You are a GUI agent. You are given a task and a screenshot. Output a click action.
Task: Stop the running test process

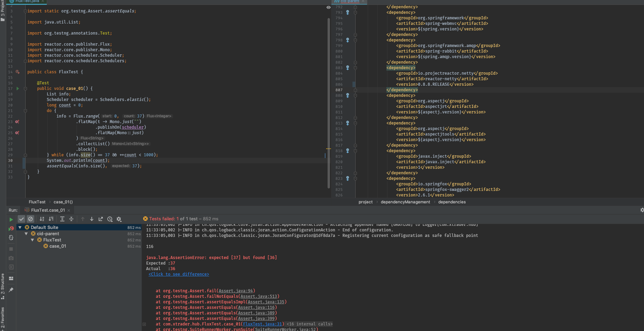(11, 249)
